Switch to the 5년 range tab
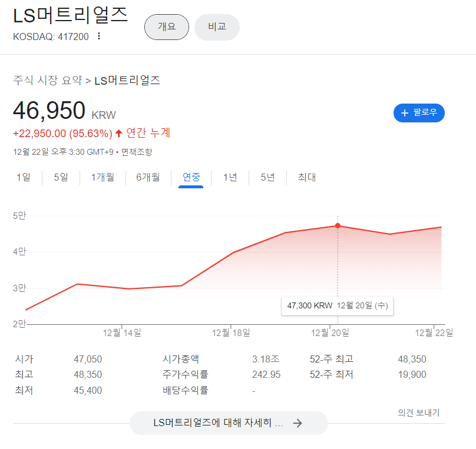This screenshot has height=449, width=476. 267,177
